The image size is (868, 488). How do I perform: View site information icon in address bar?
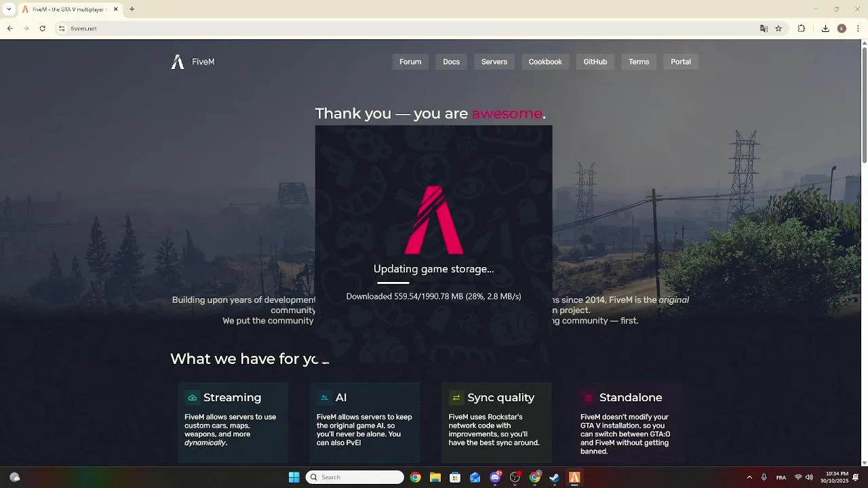pyautogui.click(x=62, y=28)
